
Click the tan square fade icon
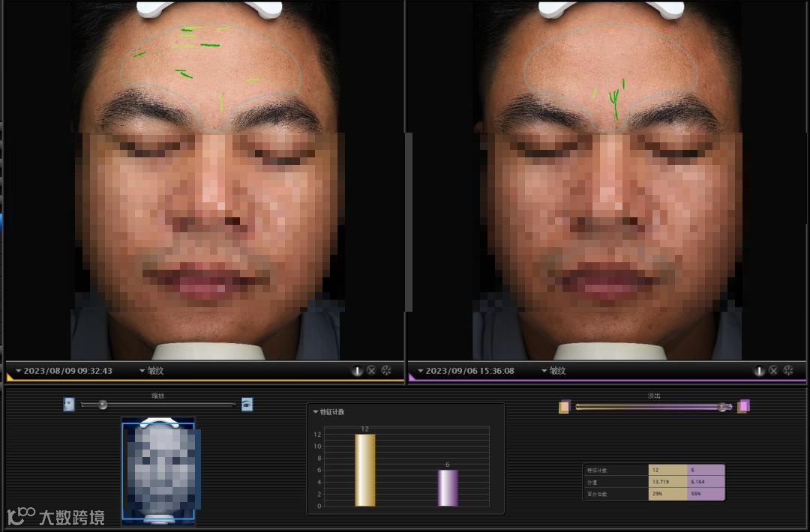click(564, 407)
